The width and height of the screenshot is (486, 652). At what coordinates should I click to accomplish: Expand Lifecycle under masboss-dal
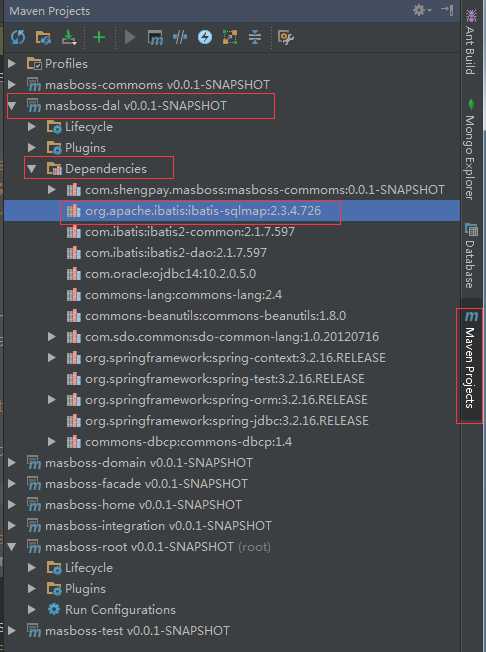pos(32,126)
